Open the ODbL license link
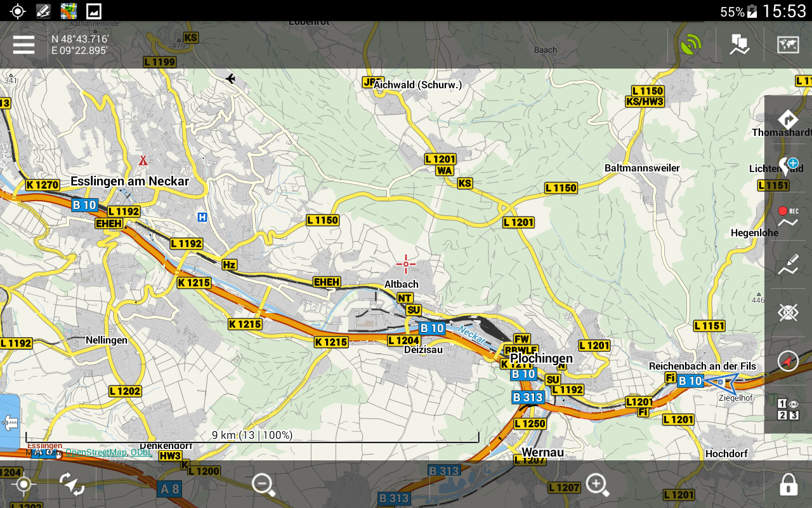Image resolution: width=812 pixels, height=508 pixels. coord(141,453)
